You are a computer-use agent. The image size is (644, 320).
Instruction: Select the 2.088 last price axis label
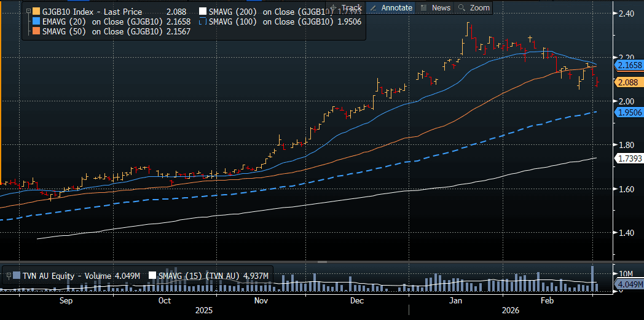(x=629, y=82)
